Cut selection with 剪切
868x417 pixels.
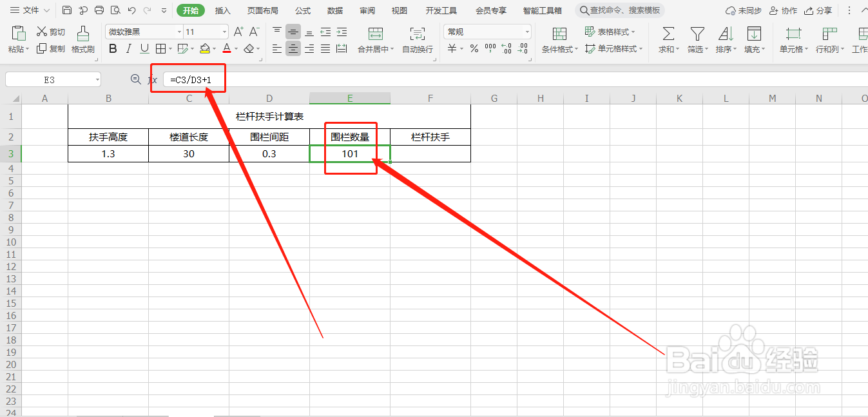coord(51,32)
